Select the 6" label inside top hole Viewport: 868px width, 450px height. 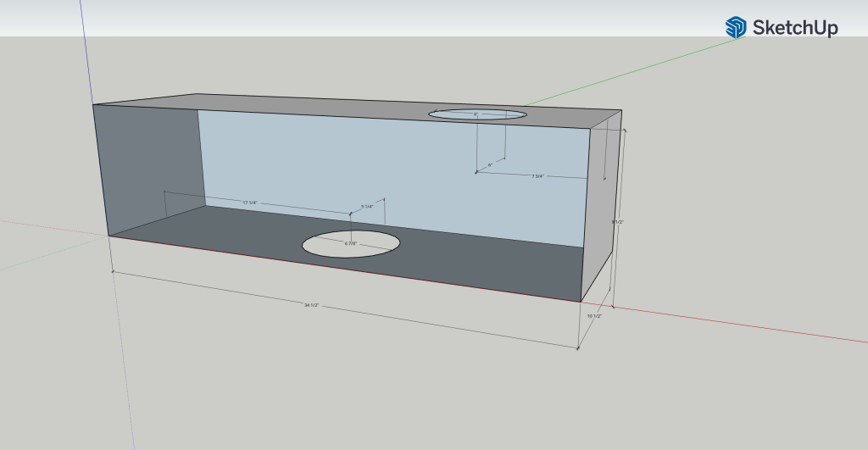(x=476, y=114)
